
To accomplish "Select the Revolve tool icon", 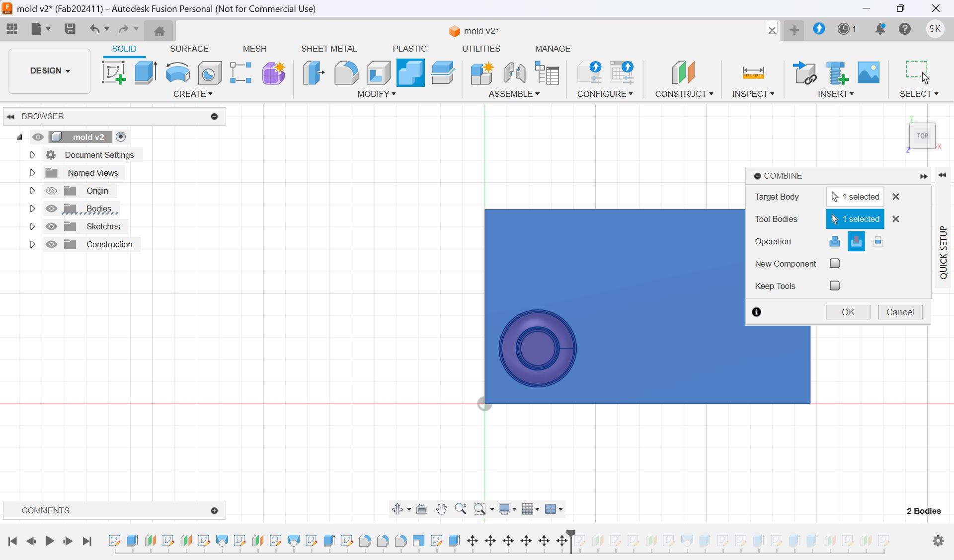I will 178,72.
